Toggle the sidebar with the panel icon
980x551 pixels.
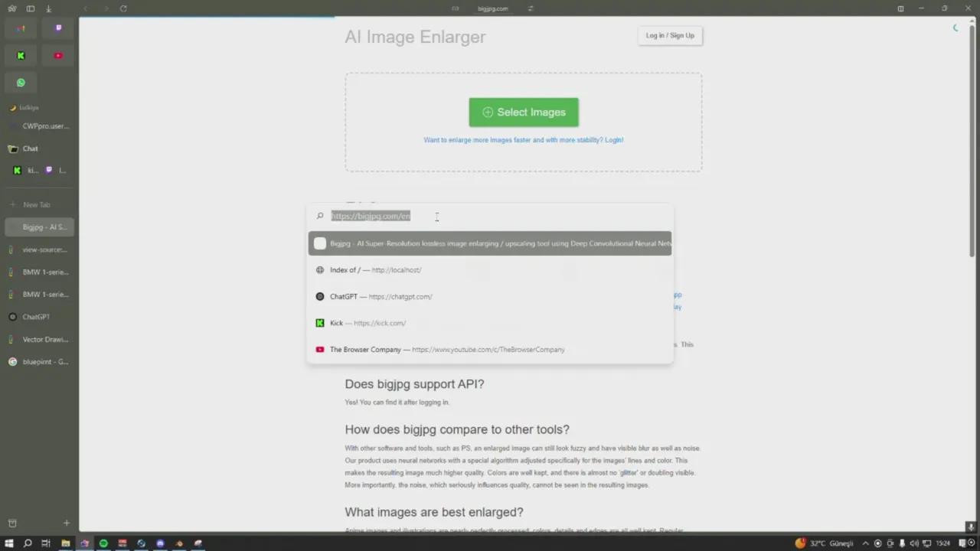[31, 8]
